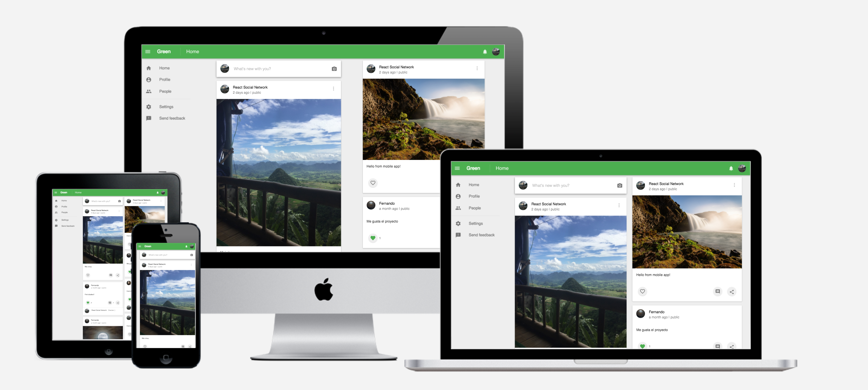Click the Home navigation icon

(149, 68)
